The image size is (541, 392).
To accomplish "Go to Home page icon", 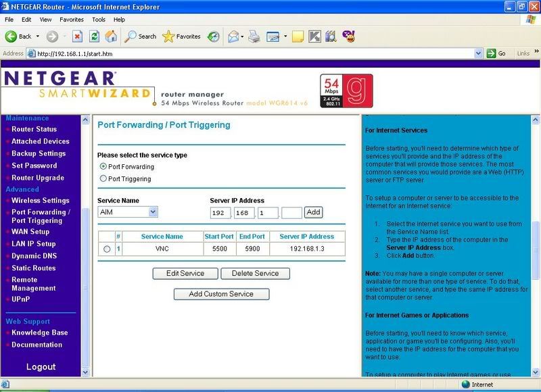I will 111,36.
